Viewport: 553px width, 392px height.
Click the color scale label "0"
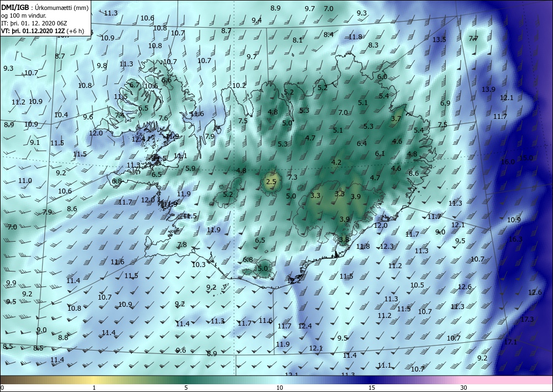(x=2, y=388)
